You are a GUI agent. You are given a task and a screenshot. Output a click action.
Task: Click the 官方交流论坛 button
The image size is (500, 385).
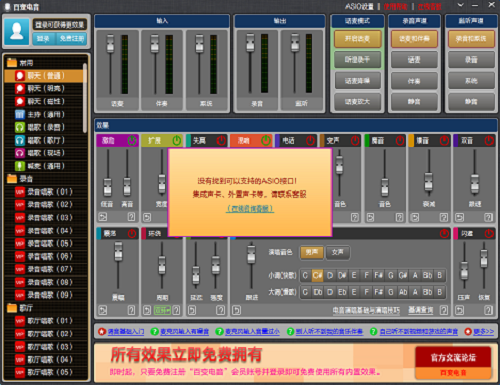point(453,358)
